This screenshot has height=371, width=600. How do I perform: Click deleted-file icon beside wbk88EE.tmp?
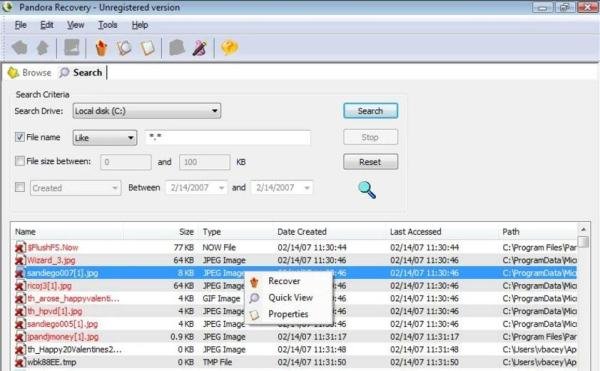coord(20,362)
